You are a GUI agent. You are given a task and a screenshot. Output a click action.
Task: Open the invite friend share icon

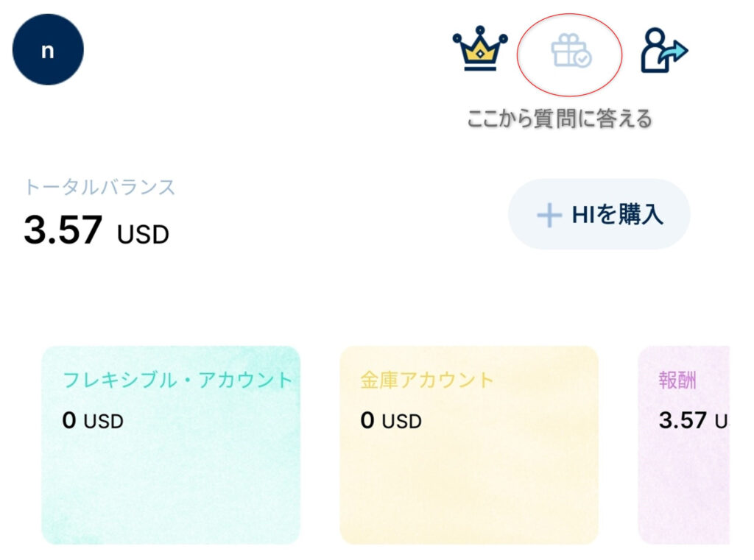point(664,51)
